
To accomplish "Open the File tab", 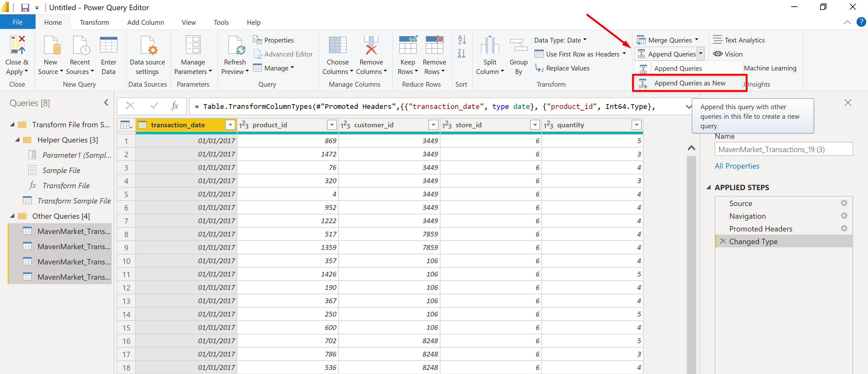I will coord(17,22).
